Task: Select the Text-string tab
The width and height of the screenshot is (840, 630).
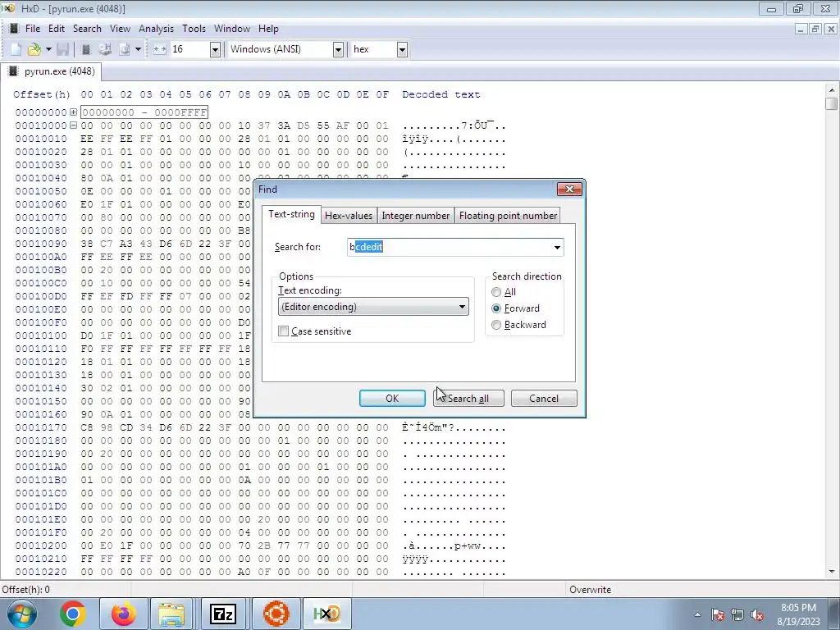Action: pos(291,214)
